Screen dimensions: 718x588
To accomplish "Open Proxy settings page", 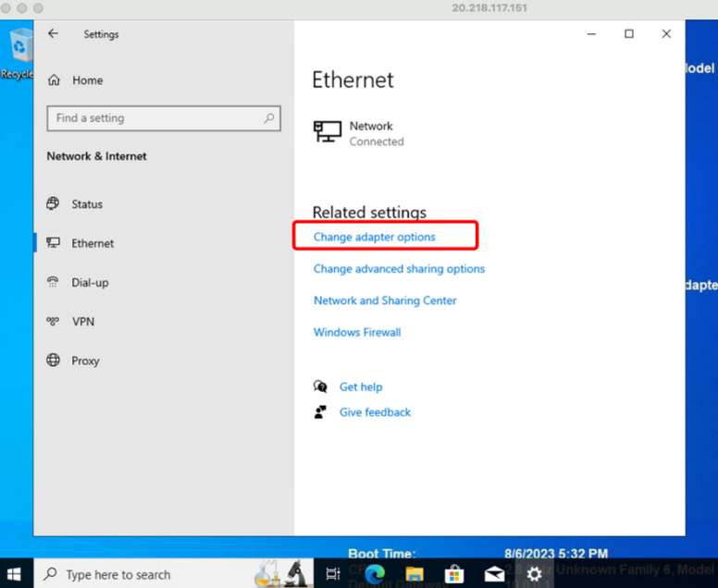I will [85, 361].
